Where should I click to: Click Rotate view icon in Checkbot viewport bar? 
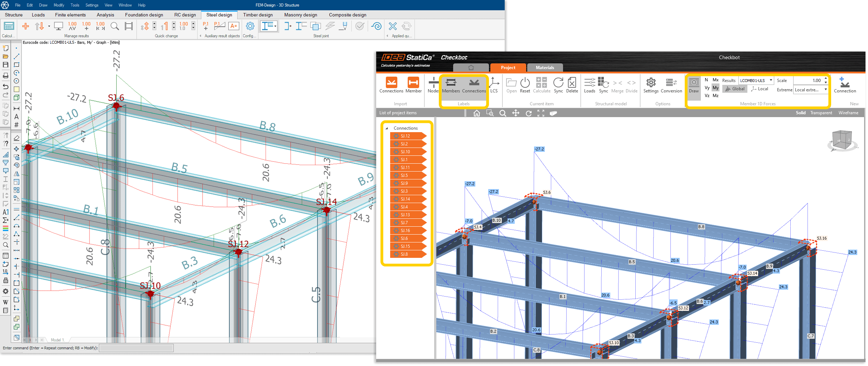[x=529, y=113]
